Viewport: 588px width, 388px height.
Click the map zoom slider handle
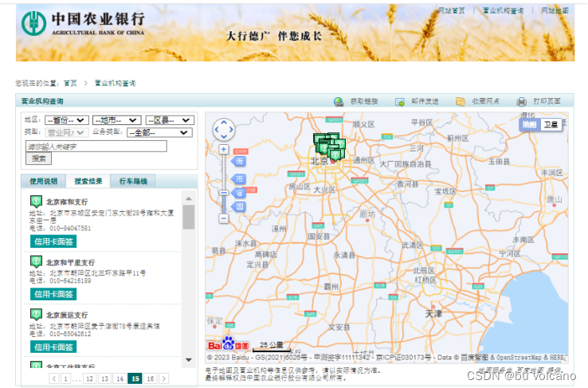(224, 192)
